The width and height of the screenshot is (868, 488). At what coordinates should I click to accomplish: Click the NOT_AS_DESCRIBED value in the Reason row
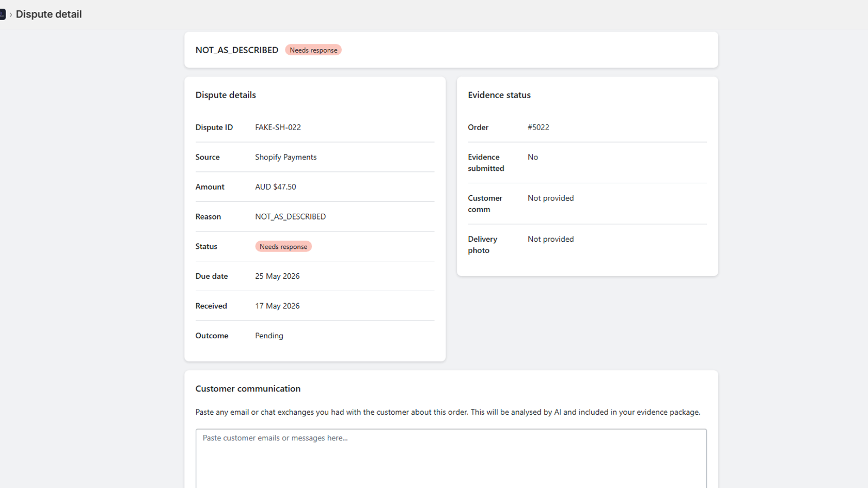click(x=291, y=217)
